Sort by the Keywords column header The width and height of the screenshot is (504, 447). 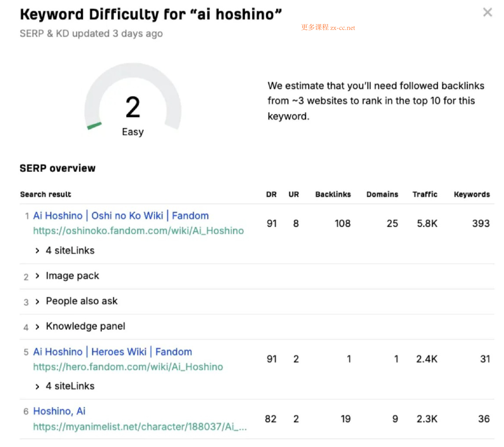[x=472, y=195]
